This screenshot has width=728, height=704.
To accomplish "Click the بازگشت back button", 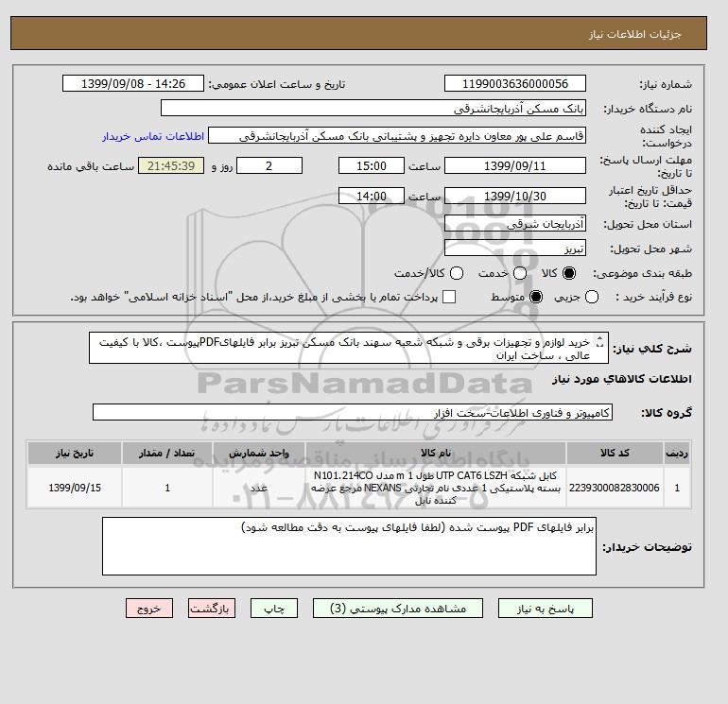I will pyautogui.click(x=212, y=608).
